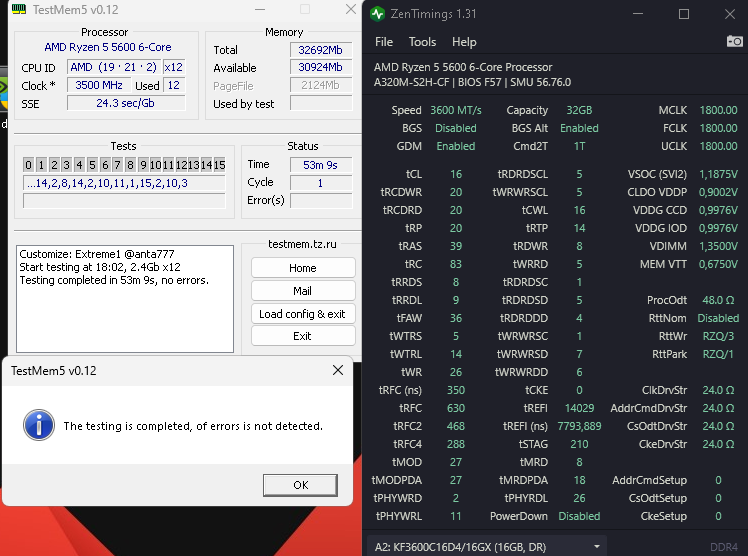The height and width of the screenshot is (556, 748).
Task: Click the Exit button in TestMem5
Action: [303, 336]
